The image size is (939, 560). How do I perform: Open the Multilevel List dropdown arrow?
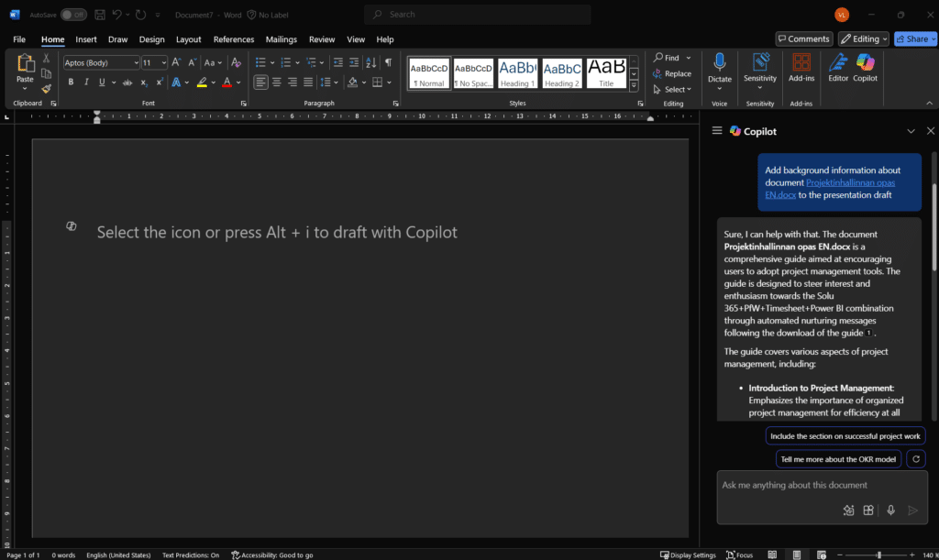pos(322,63)
